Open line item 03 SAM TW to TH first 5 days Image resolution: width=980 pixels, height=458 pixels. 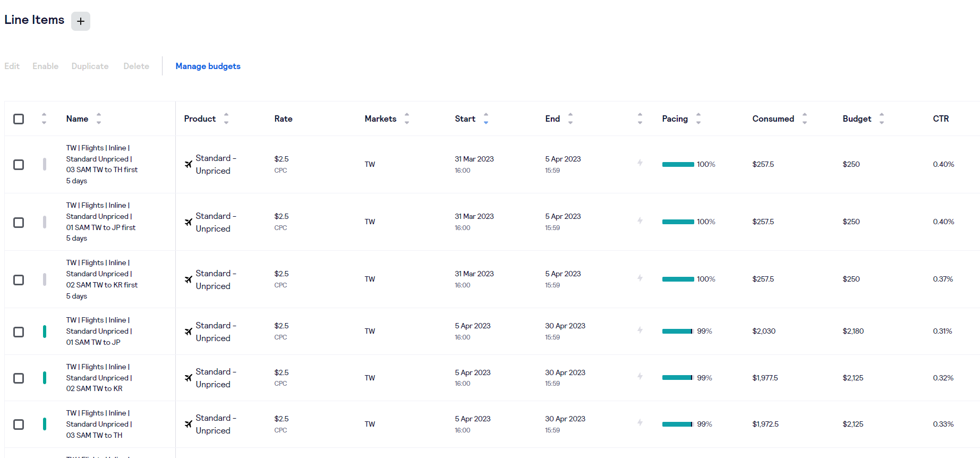(102, 164)
